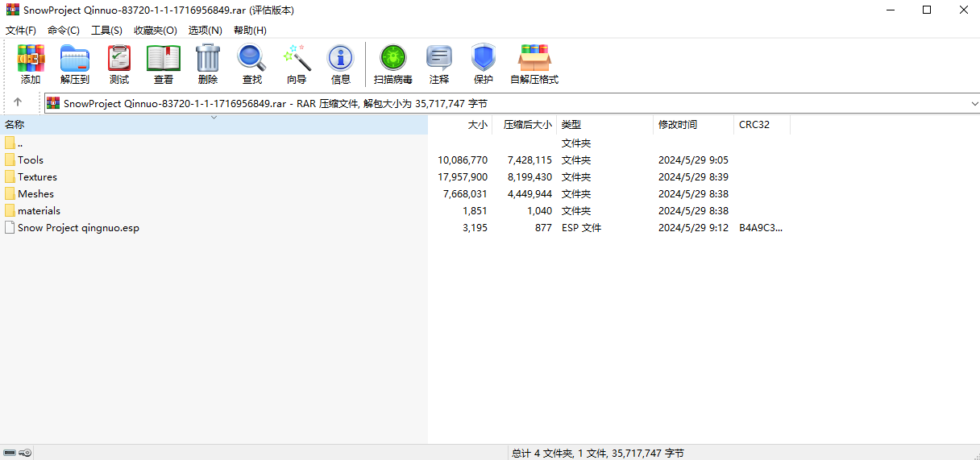The width and height of the screenshot is (980, 460).
Task: Click the modified time 2024/5/29 9:05
Action: pos(693,160)
